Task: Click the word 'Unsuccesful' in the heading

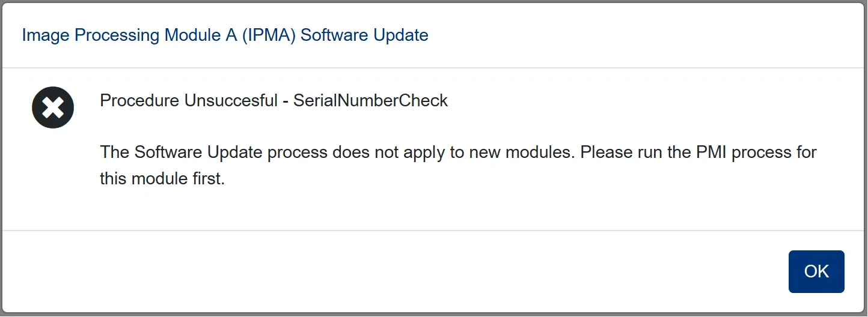Action: 231,100
